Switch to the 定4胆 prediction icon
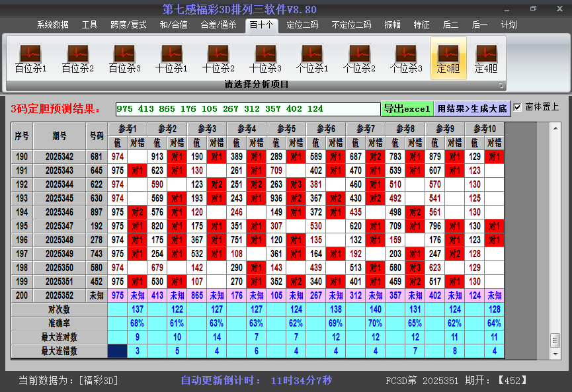 [486, 58]
